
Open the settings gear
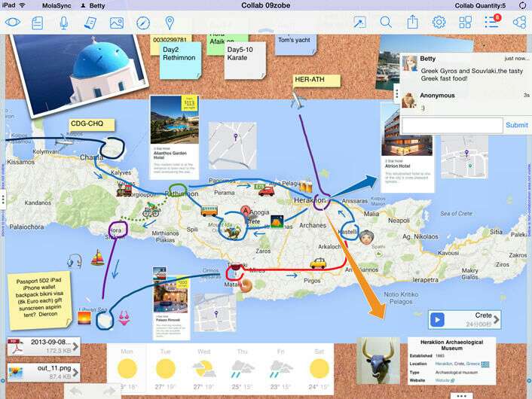(439, 23)
